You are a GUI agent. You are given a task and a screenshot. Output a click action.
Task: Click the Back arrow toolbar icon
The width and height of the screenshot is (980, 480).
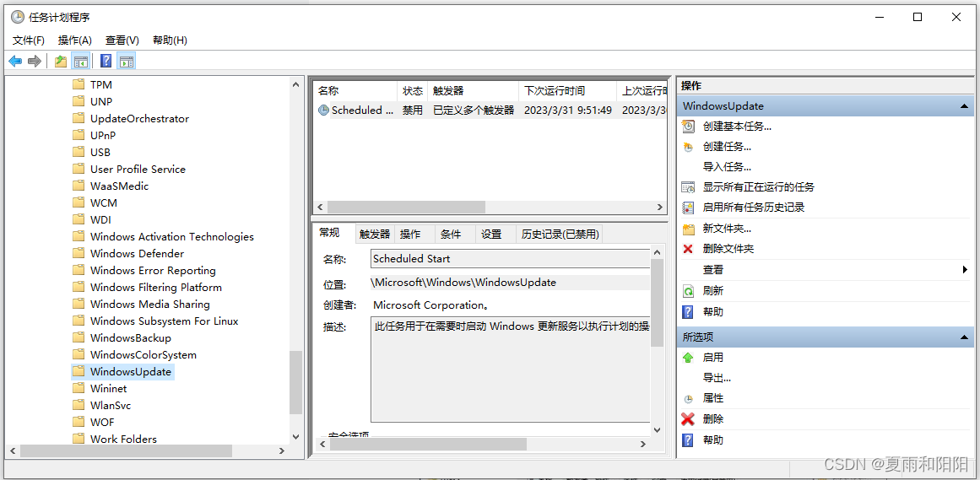coord(15,62)
